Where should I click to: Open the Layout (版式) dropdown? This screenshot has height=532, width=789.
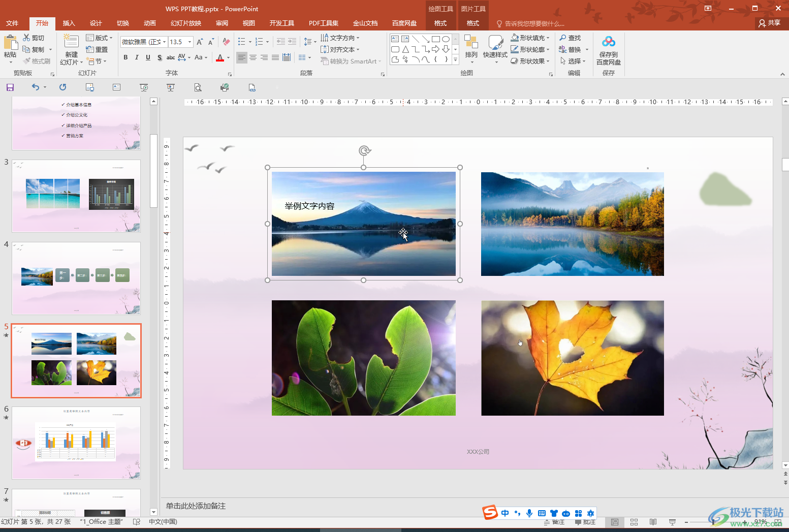coord(99,38)
